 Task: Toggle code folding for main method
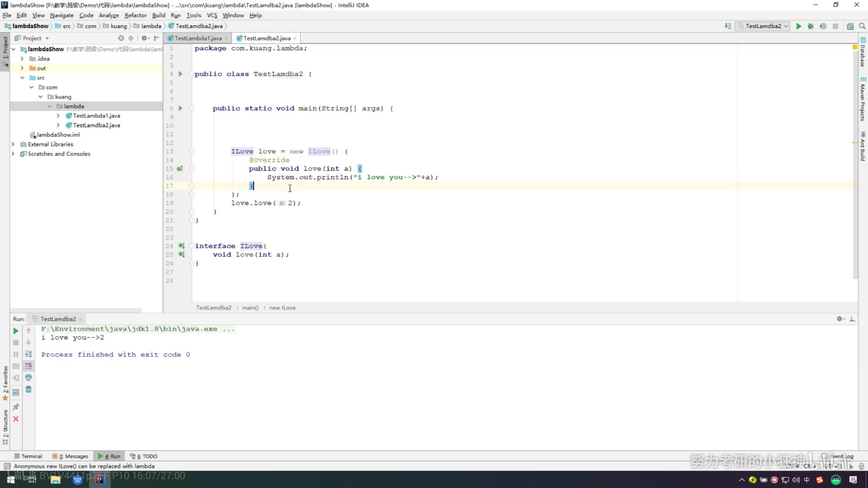coord(192,108)
